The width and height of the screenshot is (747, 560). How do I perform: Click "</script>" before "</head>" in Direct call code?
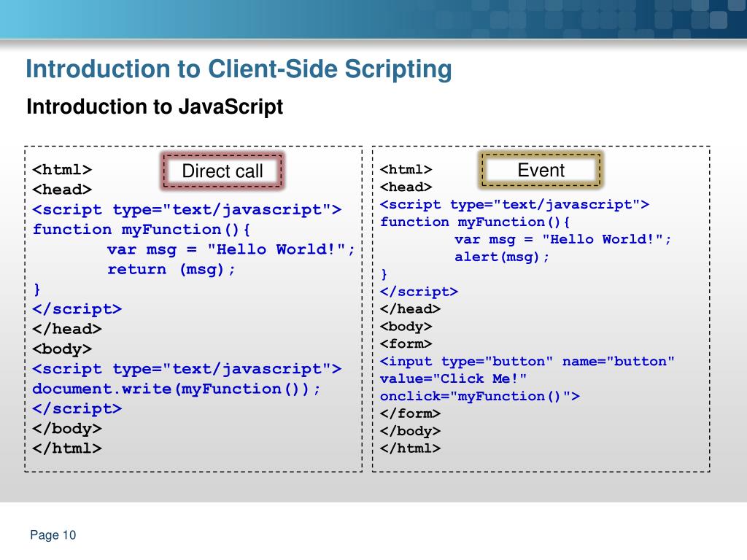point(77,309)
